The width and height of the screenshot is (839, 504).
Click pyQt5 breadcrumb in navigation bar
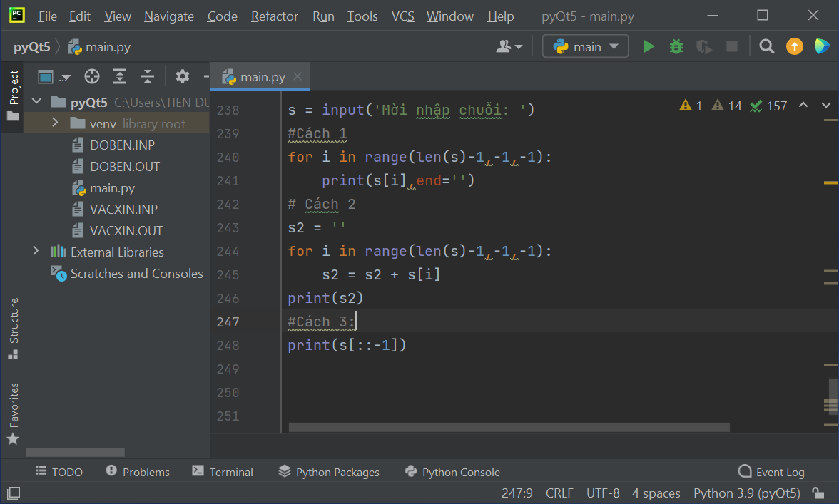31,47
